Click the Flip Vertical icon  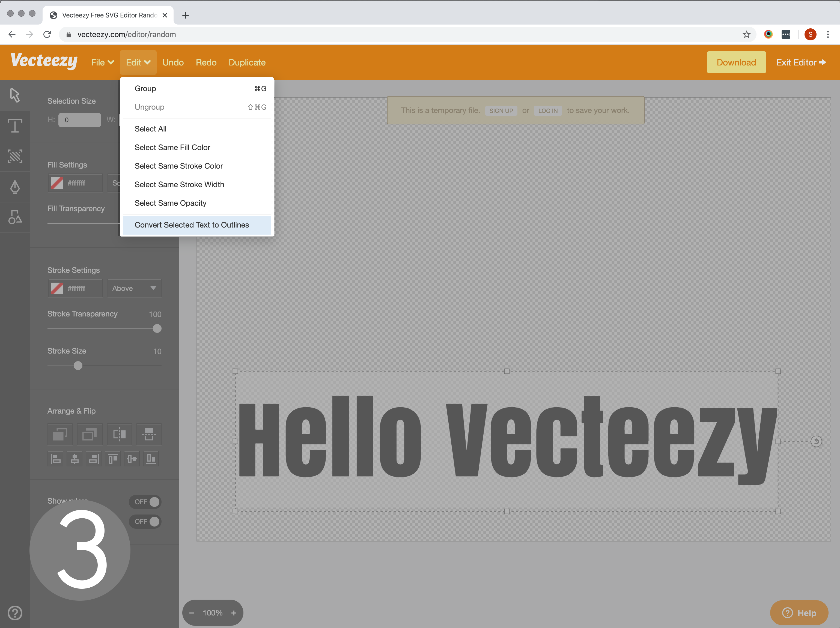(x=148, y=434)
